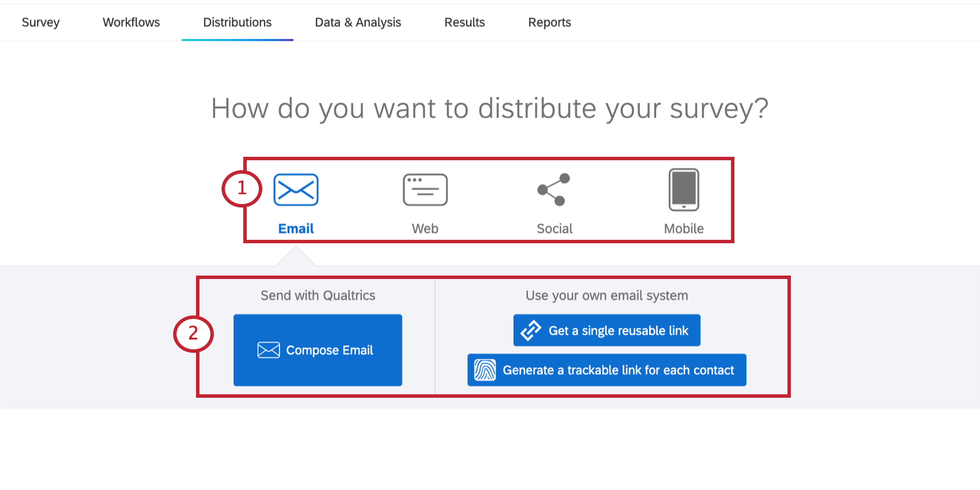Click the Social distribution label
The image size is (980, 490).
coord(555,229)
